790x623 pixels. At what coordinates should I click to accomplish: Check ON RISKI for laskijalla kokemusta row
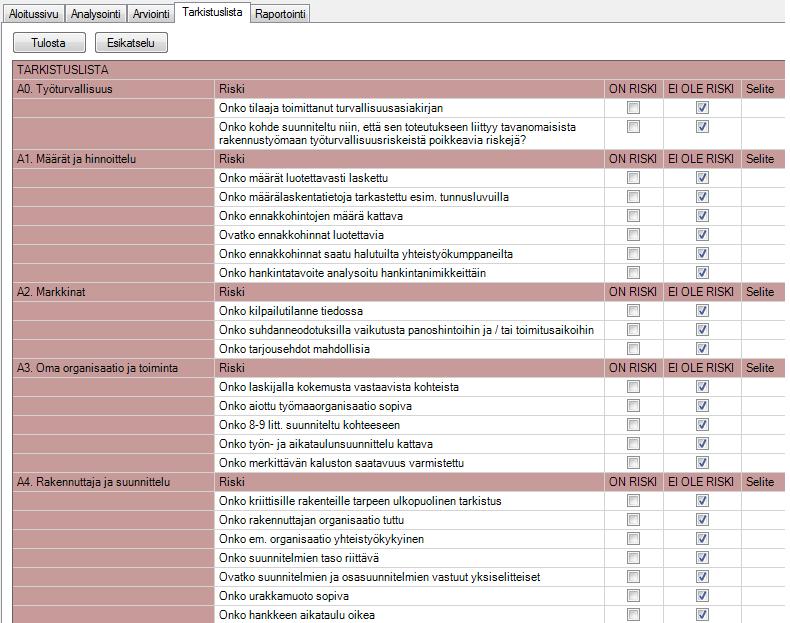pos(633,387)
